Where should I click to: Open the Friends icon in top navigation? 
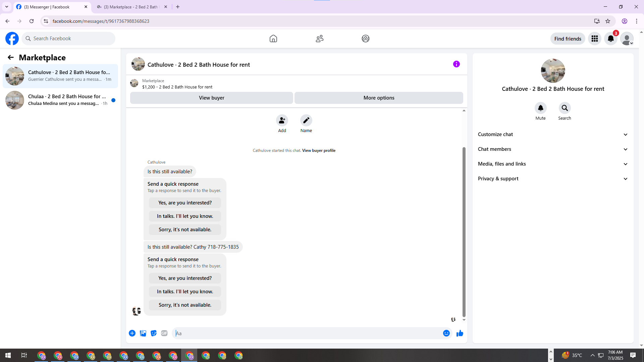(319, 39)
